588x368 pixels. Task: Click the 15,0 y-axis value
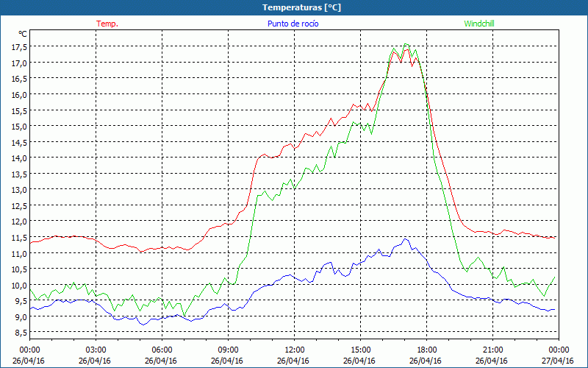[19, 126]
